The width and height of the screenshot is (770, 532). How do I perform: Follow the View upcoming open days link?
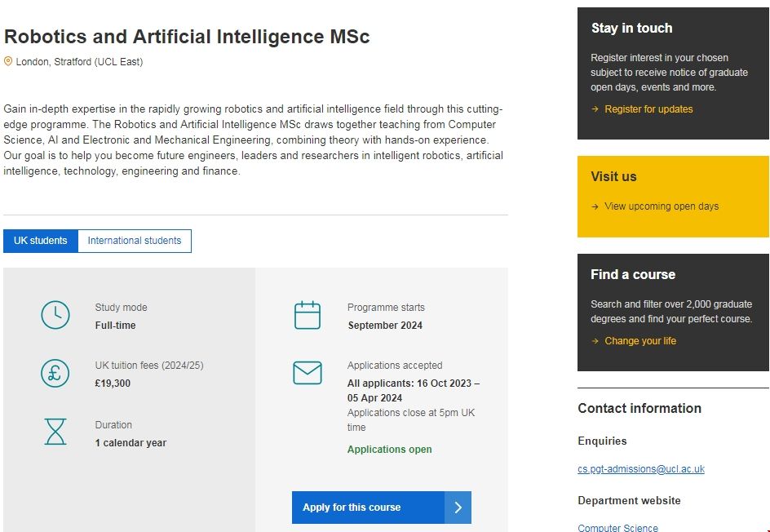click(662, 206)
